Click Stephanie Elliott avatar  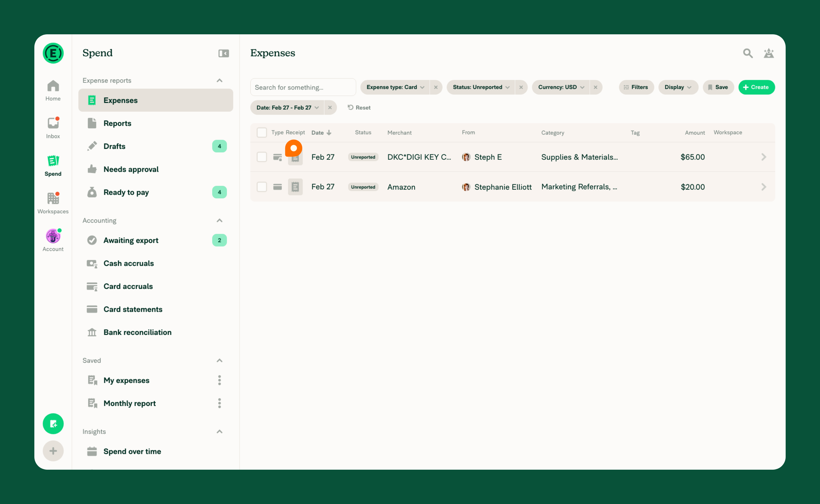[466, 187]
